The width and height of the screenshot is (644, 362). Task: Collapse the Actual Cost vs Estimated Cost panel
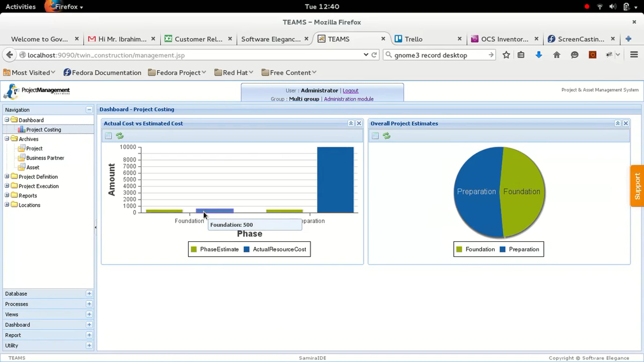tap(351, 123)
